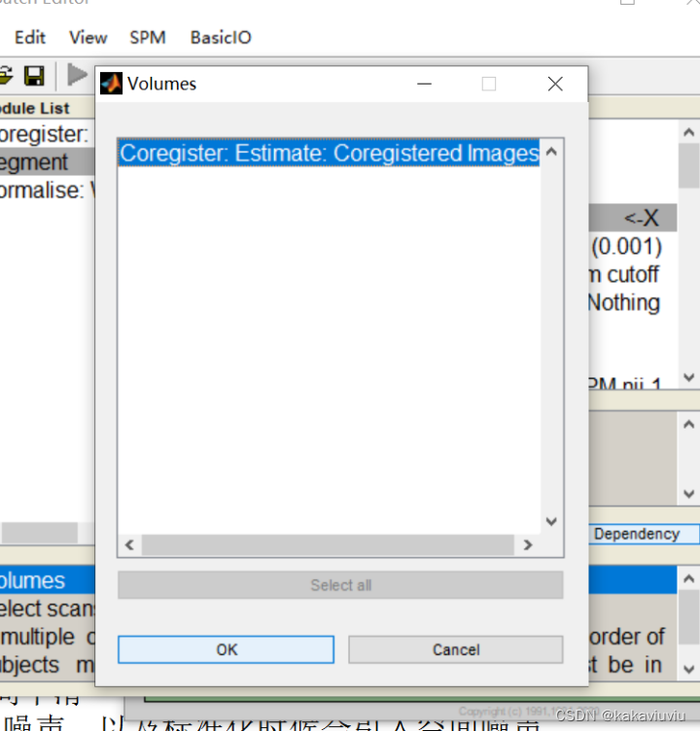
Task: Open the SPM menu
Action: pyautogui.click(x=148, y=38)
